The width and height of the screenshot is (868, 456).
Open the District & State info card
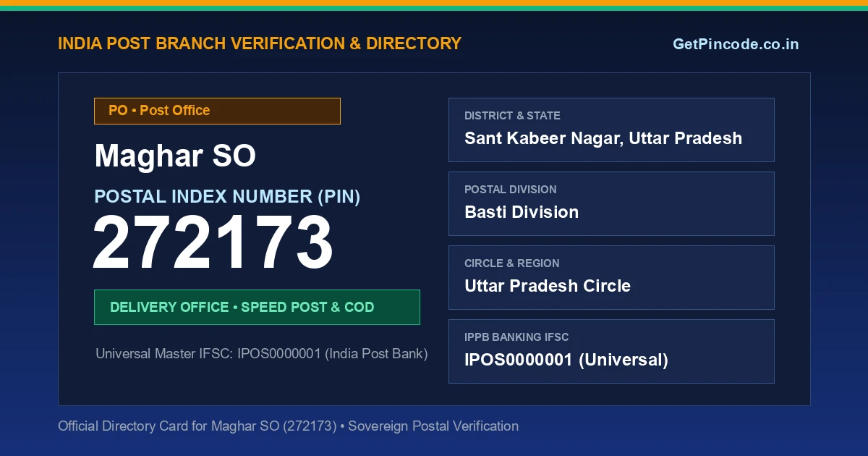pos(611,130)
